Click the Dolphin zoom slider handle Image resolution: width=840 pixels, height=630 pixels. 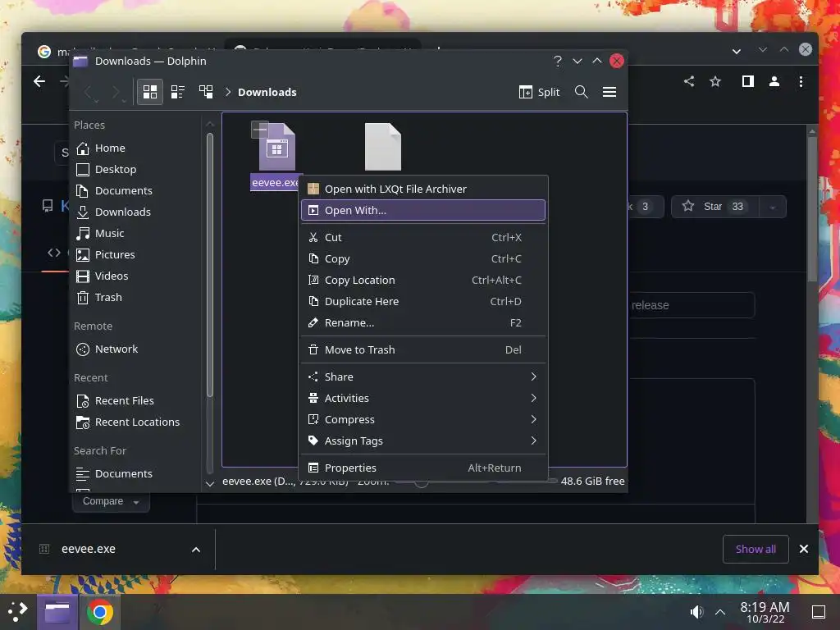pos(422,482)
